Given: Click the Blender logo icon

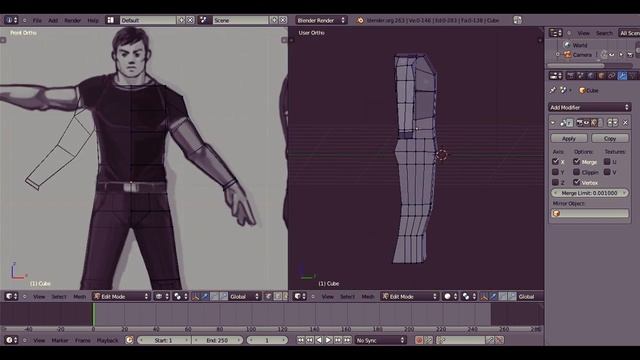Looking at the screenshot, I should (360, 20).
